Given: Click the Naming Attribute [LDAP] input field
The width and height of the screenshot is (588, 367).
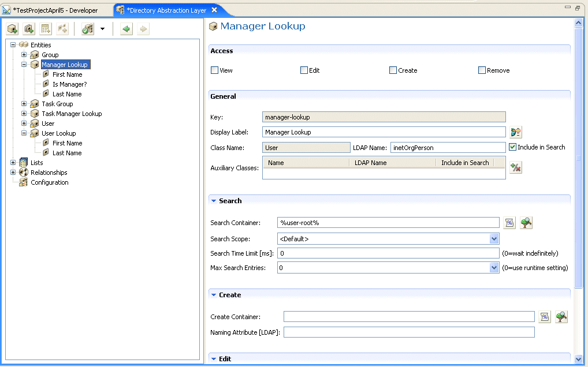Looking at the screenshot, I should coord(409,332).
